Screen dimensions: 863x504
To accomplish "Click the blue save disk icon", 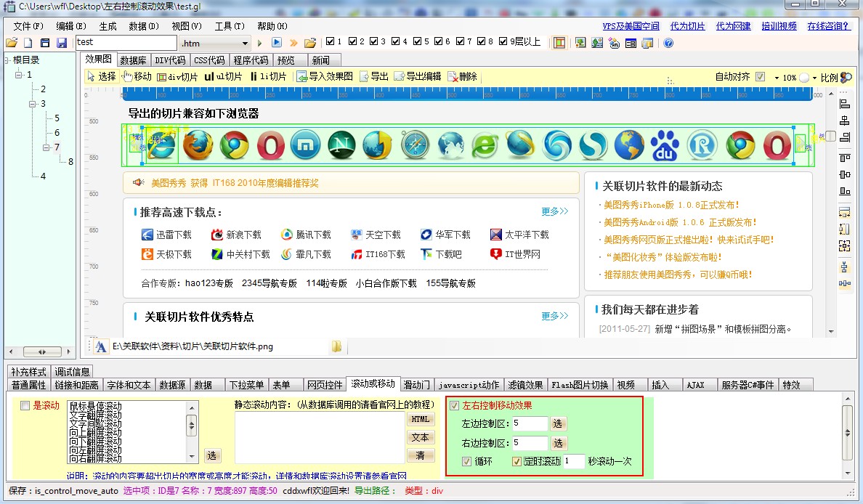I will point(62,44).
